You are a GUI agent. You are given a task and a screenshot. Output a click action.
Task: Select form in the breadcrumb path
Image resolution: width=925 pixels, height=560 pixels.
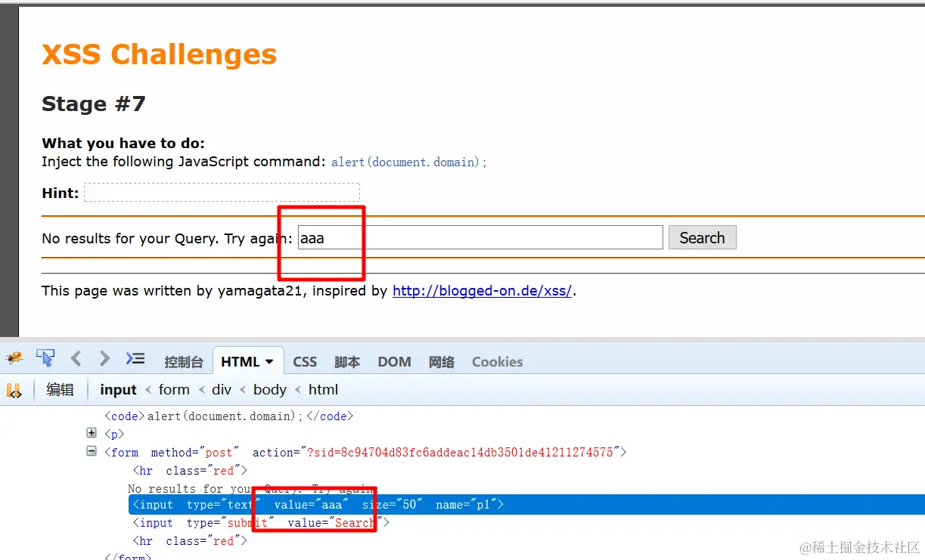point(174,390)
